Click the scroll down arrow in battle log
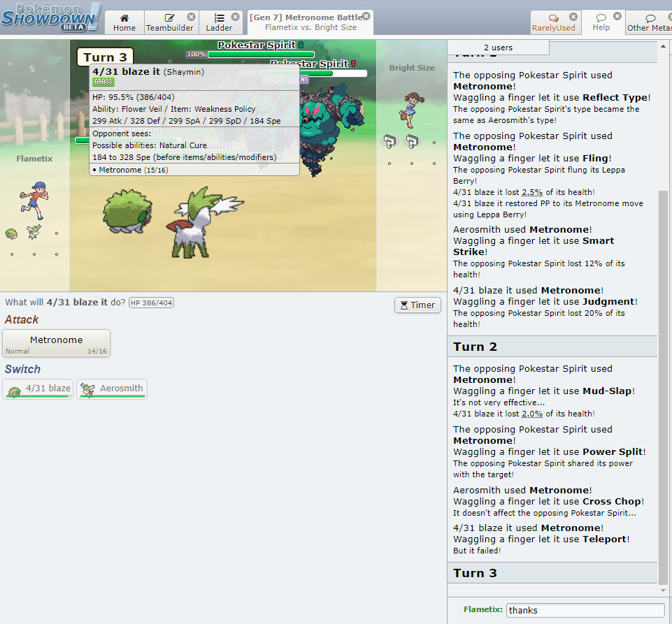The image size is (672, 624). click(663, 590)
